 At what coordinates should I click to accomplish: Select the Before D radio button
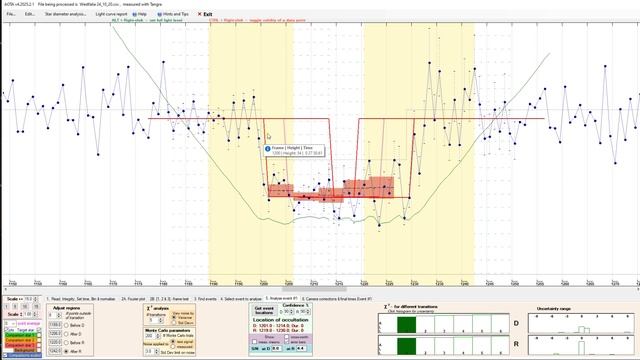[x=66, y=325]
